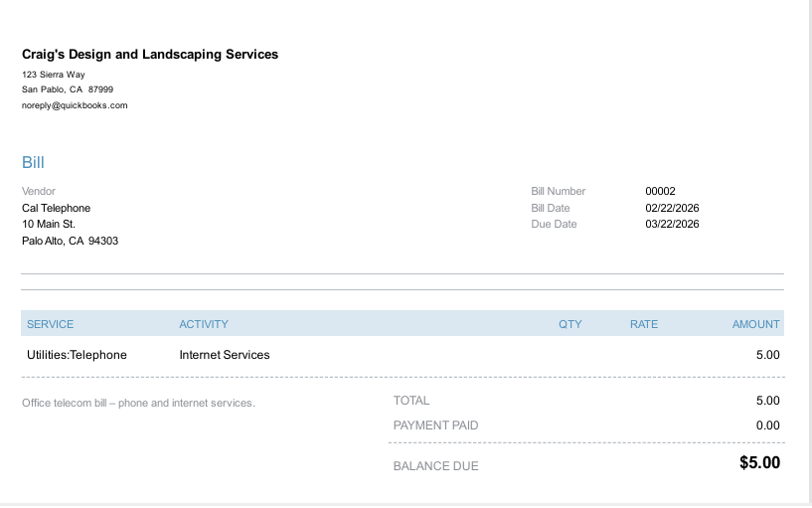Click the company name Craig's Design and Landscaping Services
812x508 pixels.
[150, 54]
